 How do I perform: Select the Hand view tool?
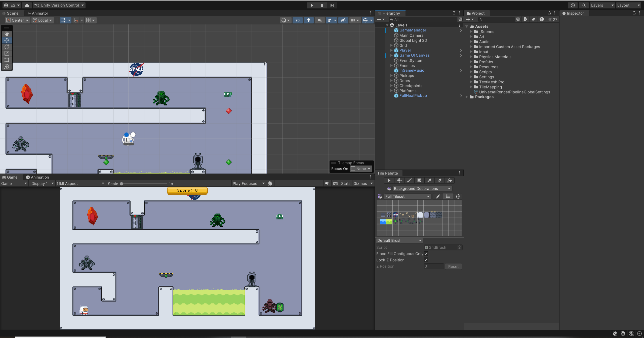coord(7,33)
